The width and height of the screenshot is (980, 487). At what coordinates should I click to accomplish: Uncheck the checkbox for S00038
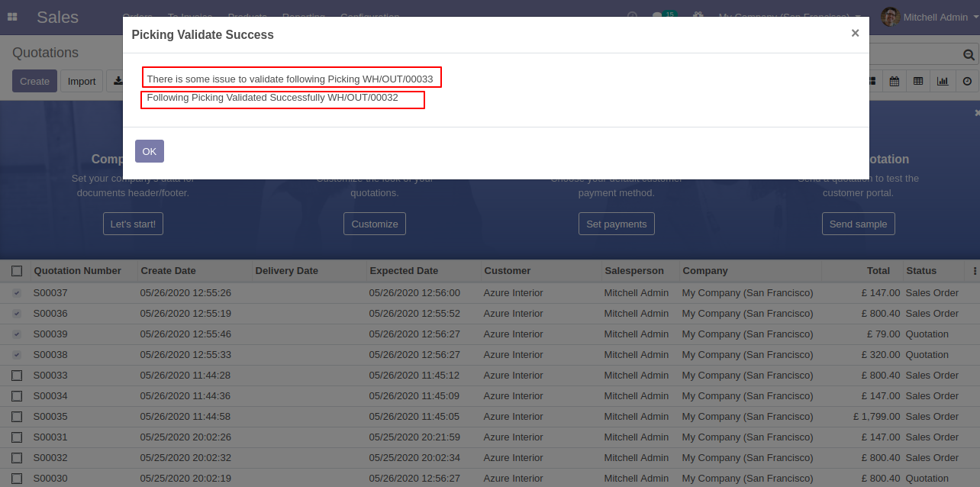pyautogui.click(x=17, y=355)
